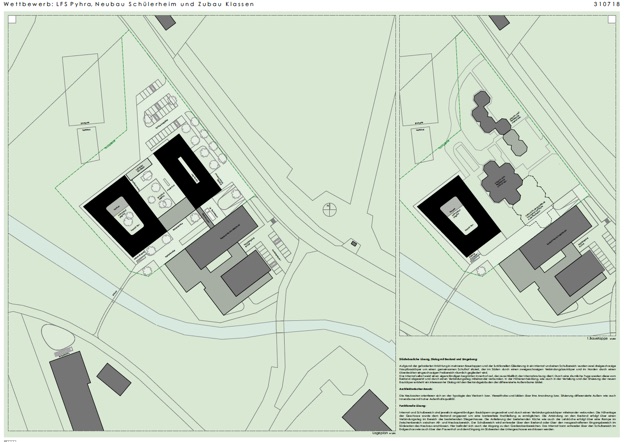This screenshot has height=442, width=624.
Task: Click the lower hexagonal cluster building on right plan
Action: pos(503,180)
